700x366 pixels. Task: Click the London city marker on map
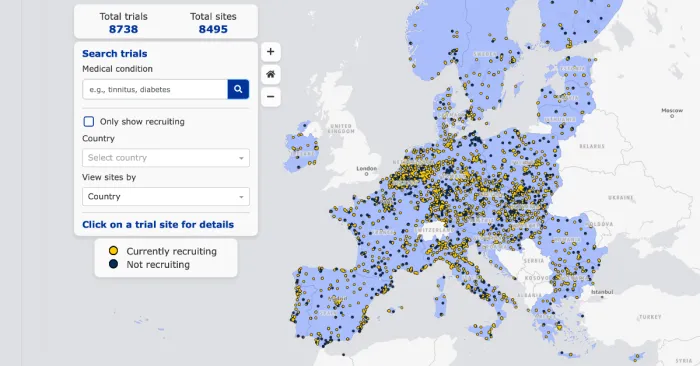[x=367, y=174]
